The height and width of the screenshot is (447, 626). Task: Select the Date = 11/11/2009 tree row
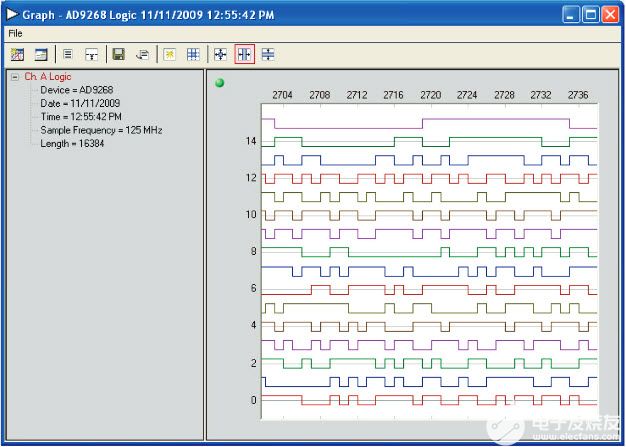(80, 103)
